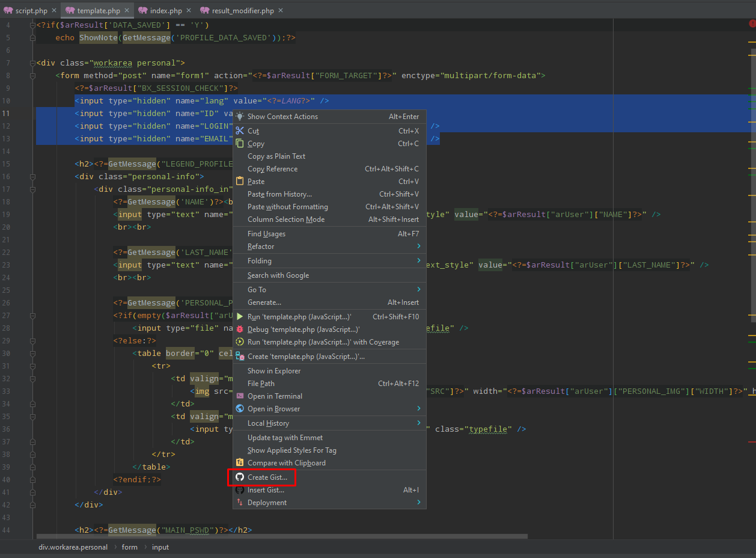Choose Copy Reference
Screen dimensions: 756x558
point(329,169)
